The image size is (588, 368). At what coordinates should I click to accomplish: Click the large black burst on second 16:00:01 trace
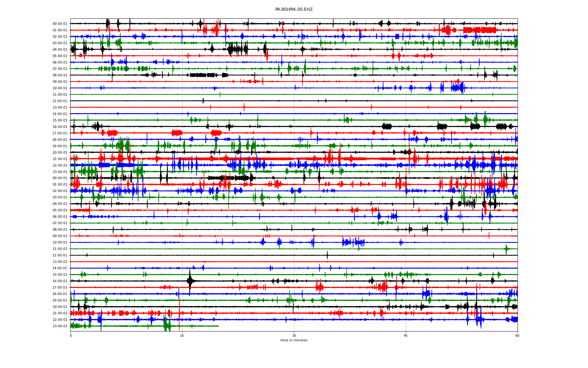190,280
